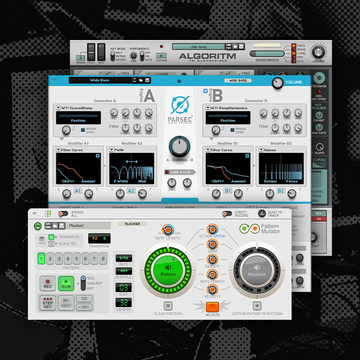Image resolution: width=360 pixels, height=360 pixels.
Task: Click the Note Length mutation knob
Action: [212, 274]
